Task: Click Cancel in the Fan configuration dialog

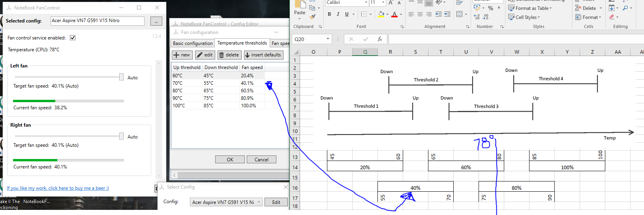Action: coord(261,159)
